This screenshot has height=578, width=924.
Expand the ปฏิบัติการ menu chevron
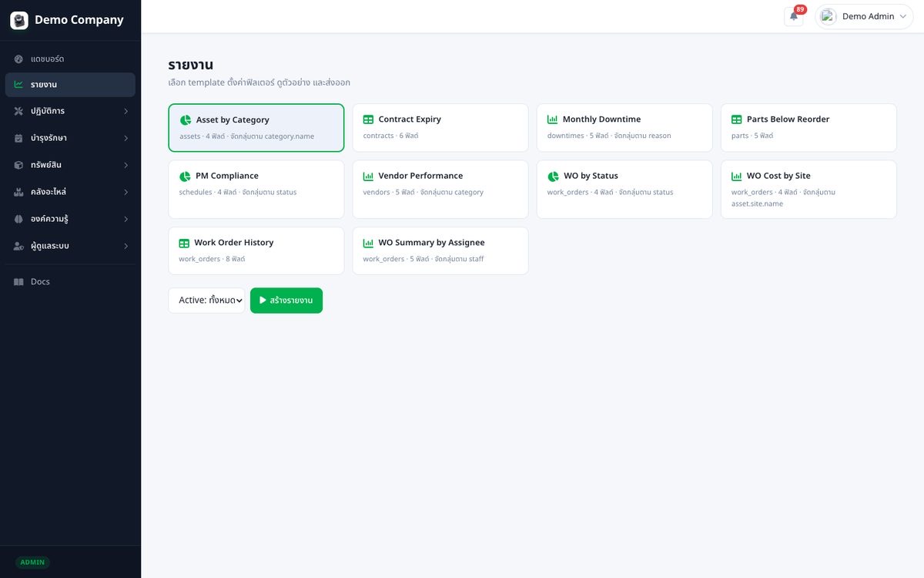pos(126,111)
